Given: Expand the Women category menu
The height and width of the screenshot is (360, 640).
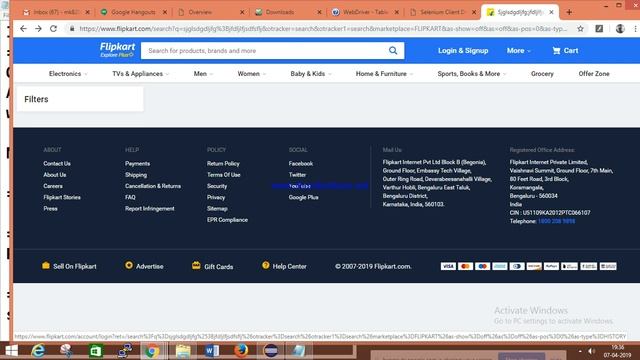Looking at the screenshot, I should pos(251,74).
